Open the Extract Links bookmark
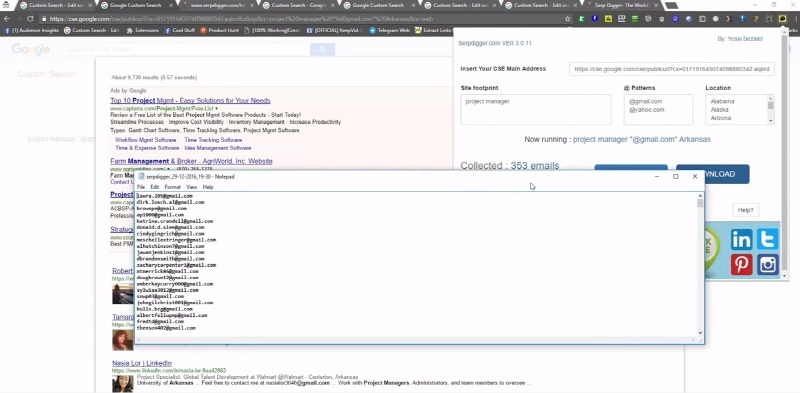Screen dimensions: 800x393 click(435, 30)
